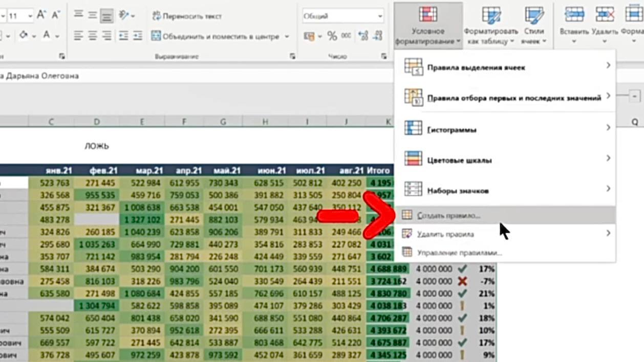Image resolution: width=644 pixels, height=362 pixels.
Task: Collapse outline group with minus button
Action: [x=635, y=96]
